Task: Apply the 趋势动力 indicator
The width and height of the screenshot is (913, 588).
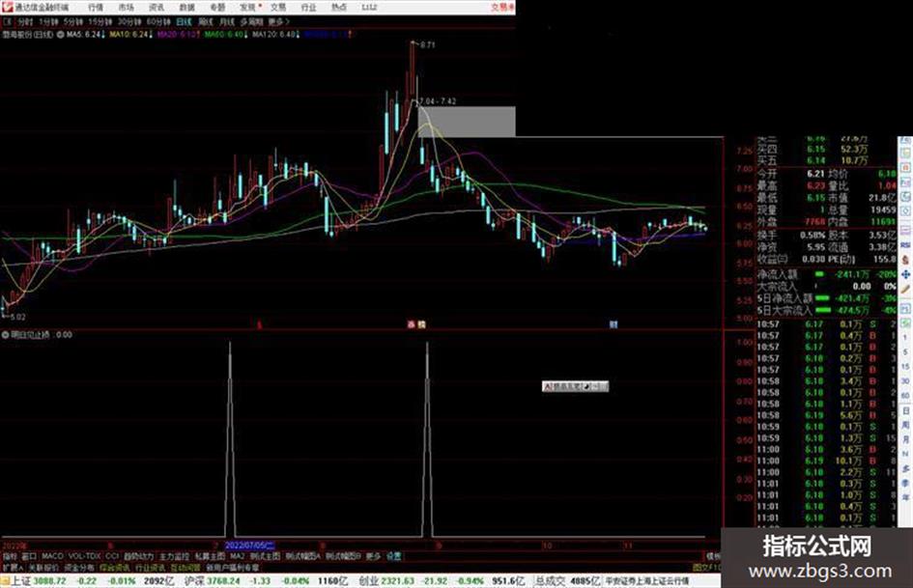Action: (x=138, y=556)
